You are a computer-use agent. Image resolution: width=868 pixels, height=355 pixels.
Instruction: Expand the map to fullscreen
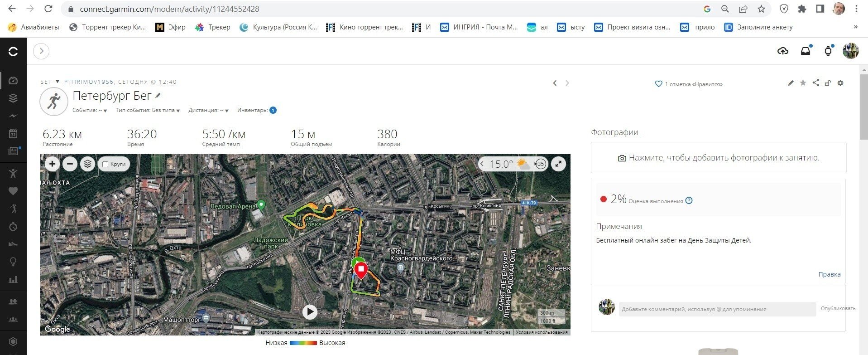click(x=558, y=164)
